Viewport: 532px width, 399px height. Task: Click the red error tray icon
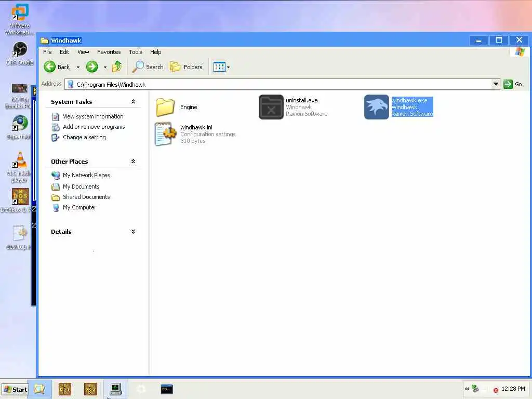(496, 390)
